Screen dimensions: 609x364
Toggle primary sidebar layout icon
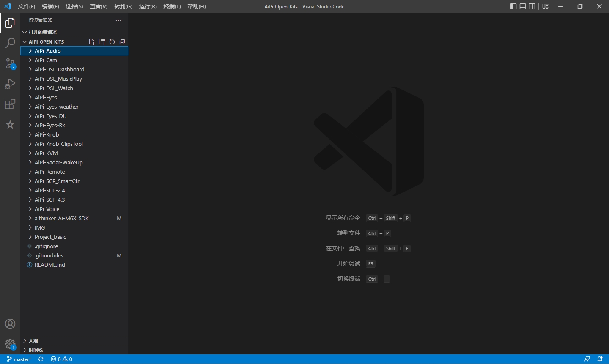tap(513, 6)
